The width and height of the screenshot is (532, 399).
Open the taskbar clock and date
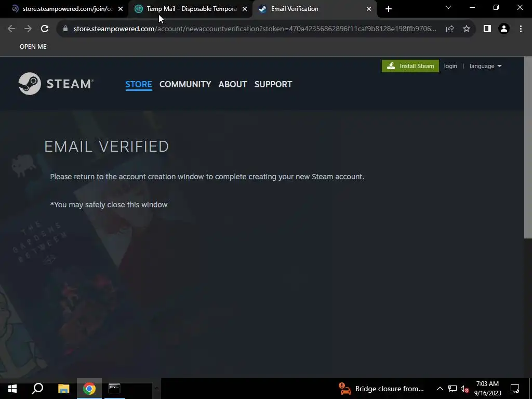487,389
